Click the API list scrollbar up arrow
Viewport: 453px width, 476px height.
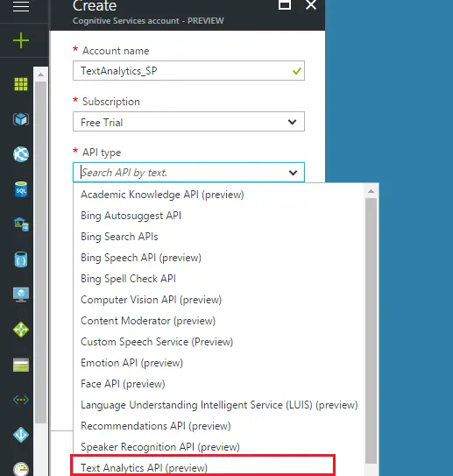371,191
